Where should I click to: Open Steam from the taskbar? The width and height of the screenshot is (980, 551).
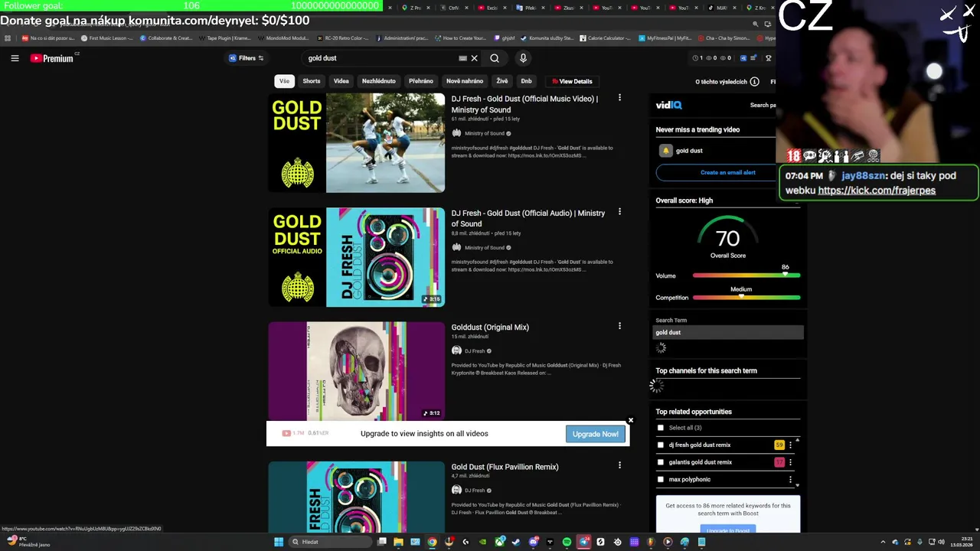[x=516, y=542]
